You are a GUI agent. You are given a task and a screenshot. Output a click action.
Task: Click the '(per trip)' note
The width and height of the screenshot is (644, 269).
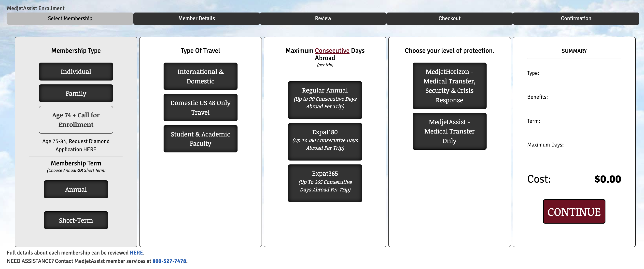point(325,65)
